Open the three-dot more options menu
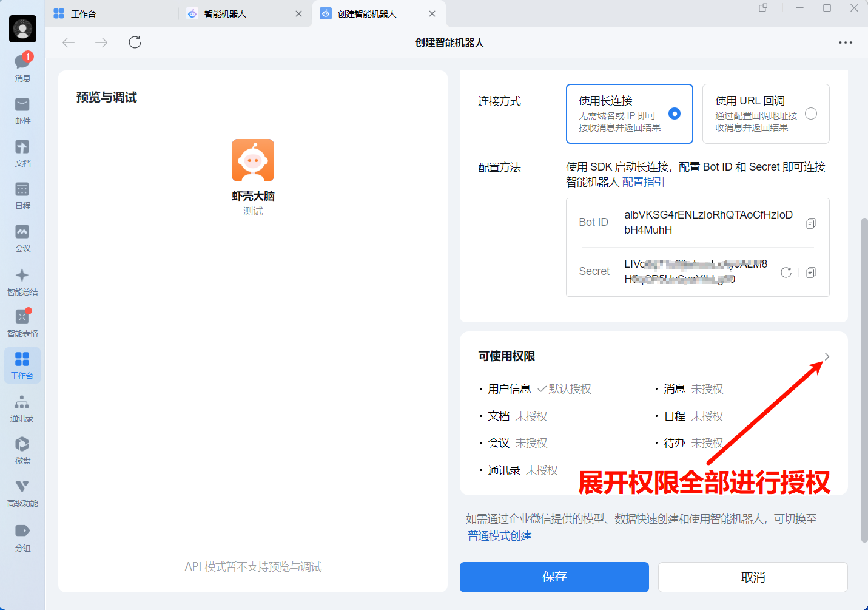868x610 pixels. pos(846,42)
